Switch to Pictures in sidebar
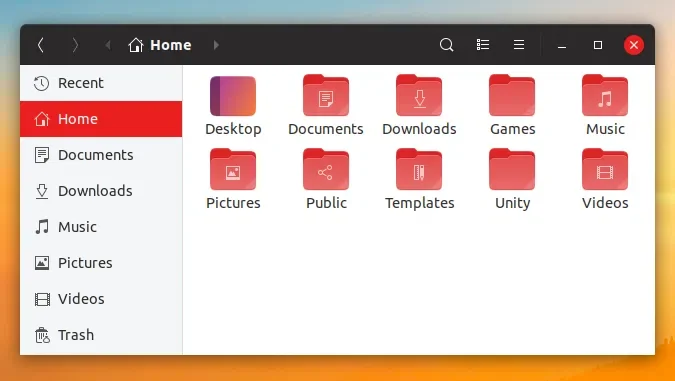 101,263
